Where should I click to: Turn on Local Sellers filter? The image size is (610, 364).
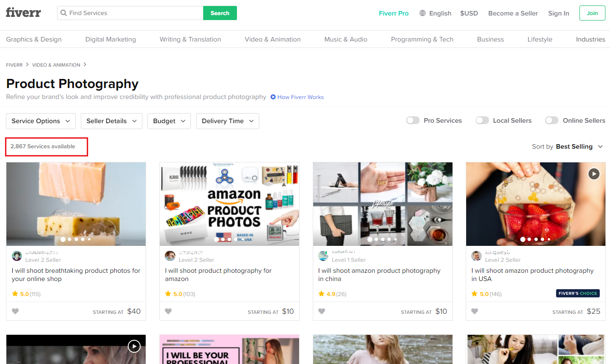click(x=482, y=120)
